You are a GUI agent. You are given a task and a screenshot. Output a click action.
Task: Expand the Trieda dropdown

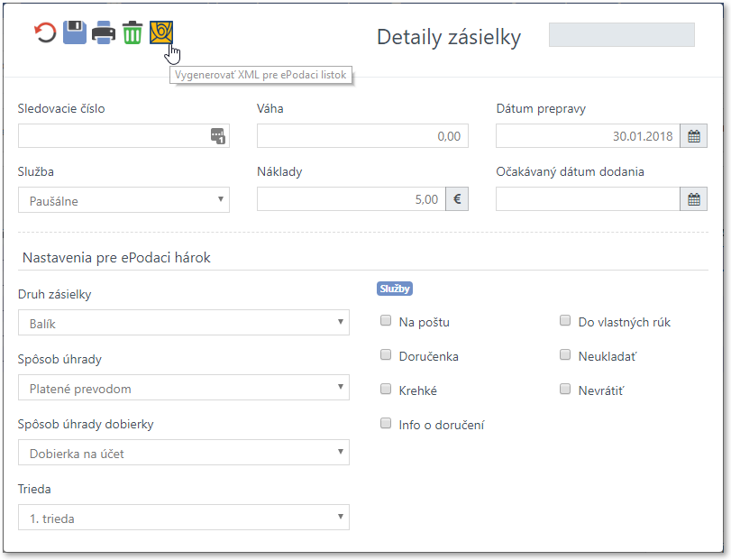(x=184, y=517)
